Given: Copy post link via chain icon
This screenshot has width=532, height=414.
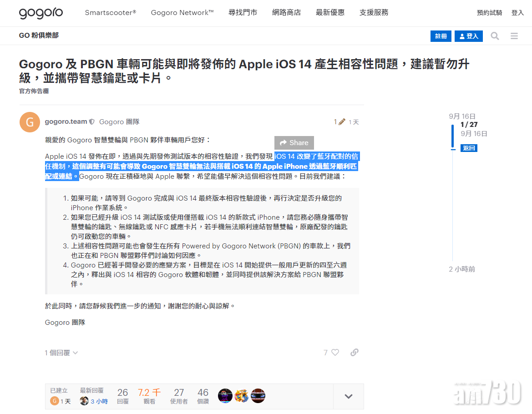Looking at the screenshot, I should pos(355,353).
